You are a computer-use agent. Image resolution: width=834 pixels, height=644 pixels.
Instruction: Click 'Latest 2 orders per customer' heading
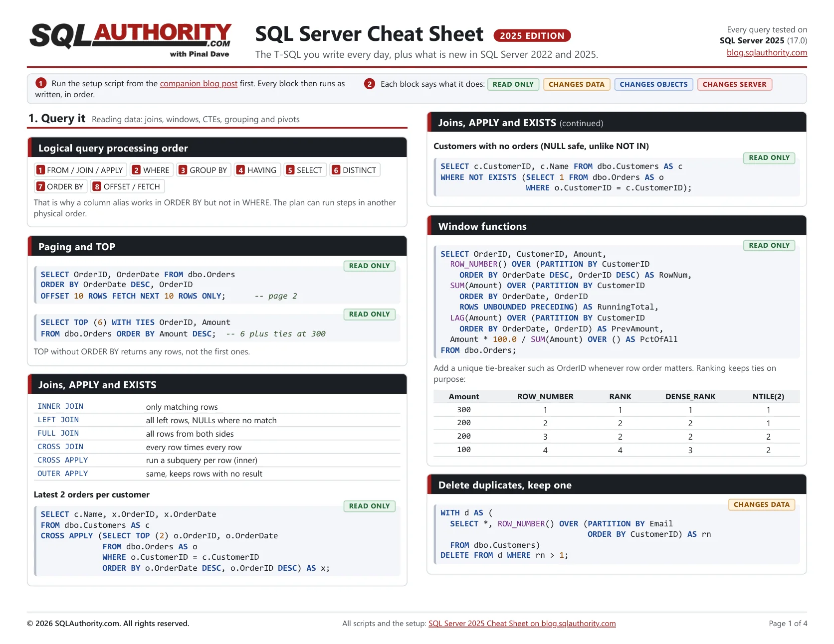92,494
